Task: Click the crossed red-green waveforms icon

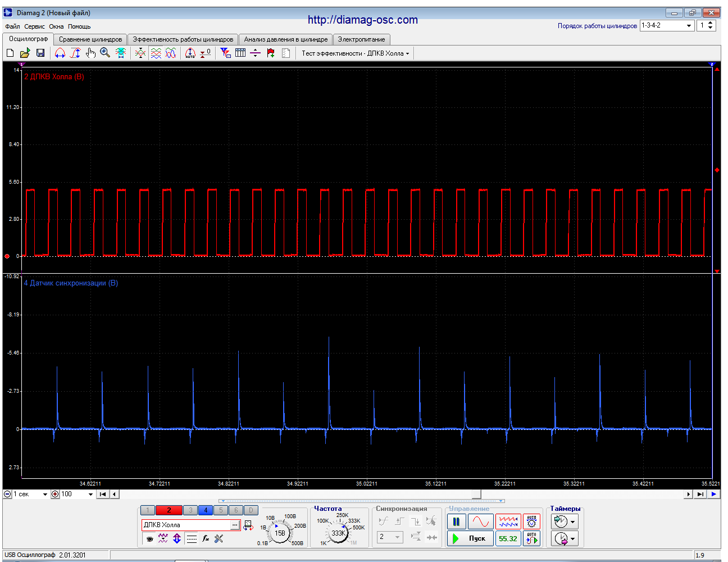Action: click(x=140, y=53)
